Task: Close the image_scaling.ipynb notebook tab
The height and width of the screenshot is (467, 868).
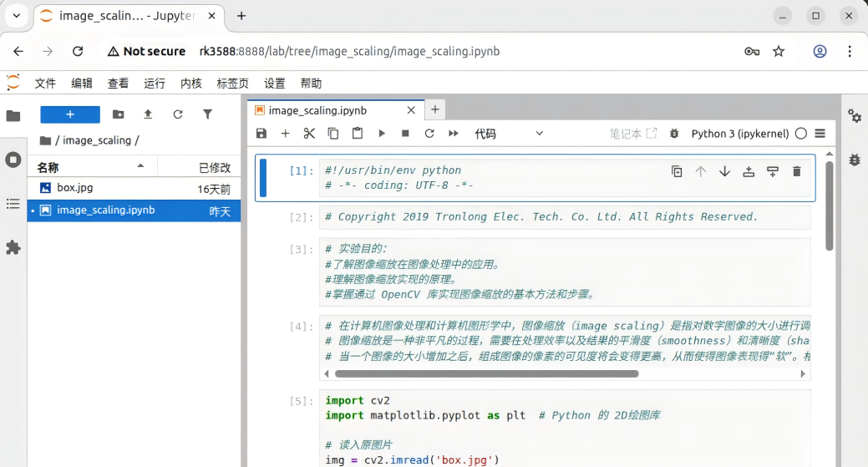Action: click(x=411, y=110)
